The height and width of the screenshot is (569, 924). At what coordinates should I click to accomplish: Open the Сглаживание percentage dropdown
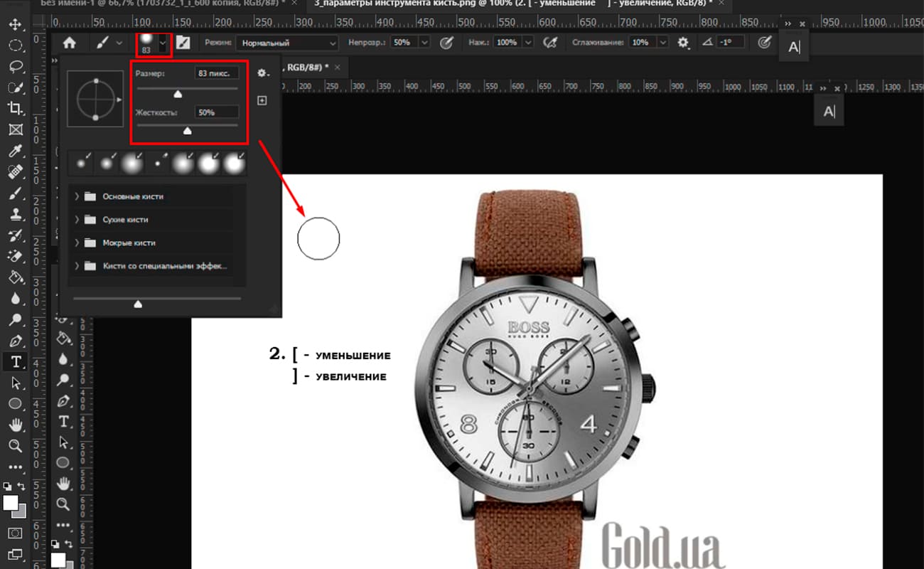tap(662, 43)
